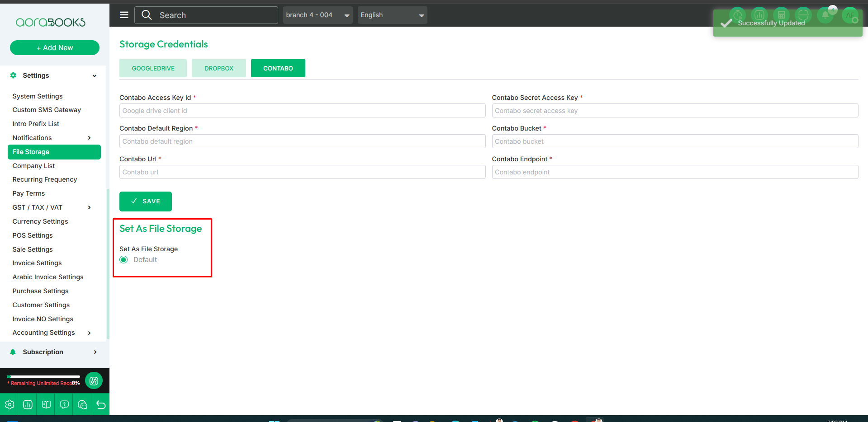Screen dimensions: 868x422
Task: Switch to the DROPBOX tab
Action: coord(218,68)
